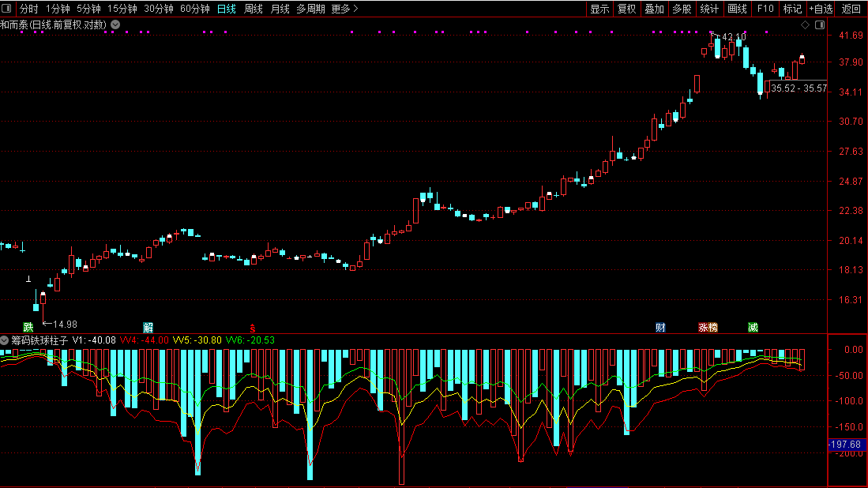Click the diamond icon at chart top right

tap(806, 25)
